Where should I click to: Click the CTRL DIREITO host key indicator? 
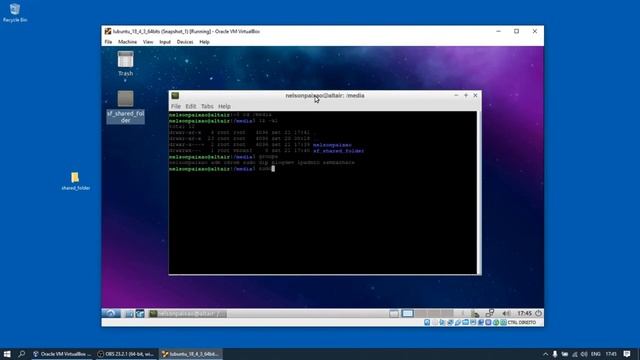522,322
